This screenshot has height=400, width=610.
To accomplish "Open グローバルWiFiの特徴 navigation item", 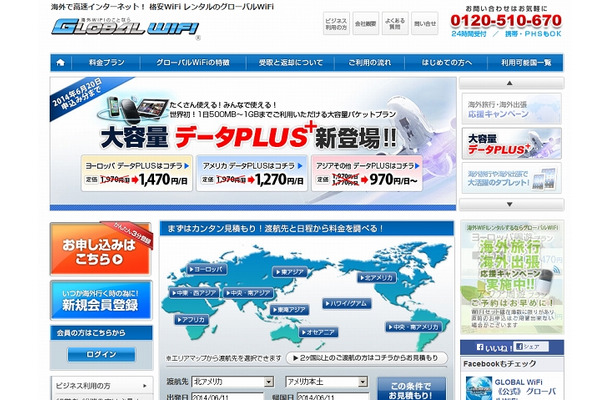I will pyautogui.click(x=193, y=63).
